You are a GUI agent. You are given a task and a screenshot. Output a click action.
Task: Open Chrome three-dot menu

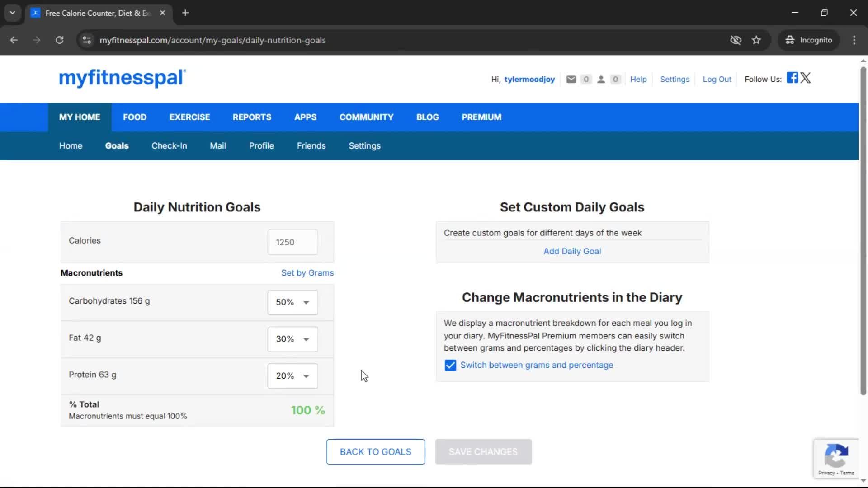tap(854, 40)
